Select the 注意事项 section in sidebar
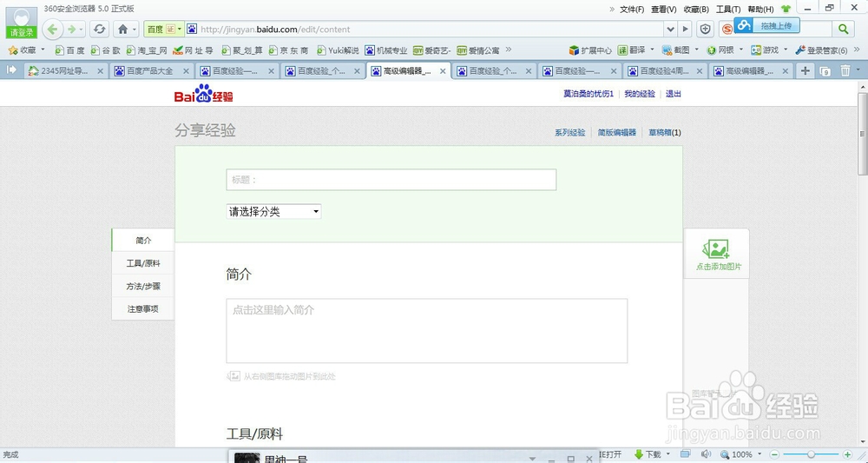The width and height of the screenshot is (868, 463). [143, 308]
